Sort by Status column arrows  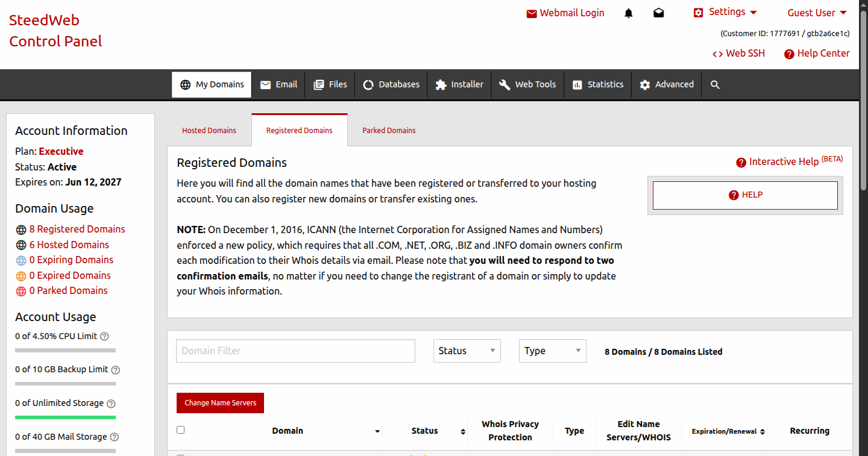click(463, 431)
